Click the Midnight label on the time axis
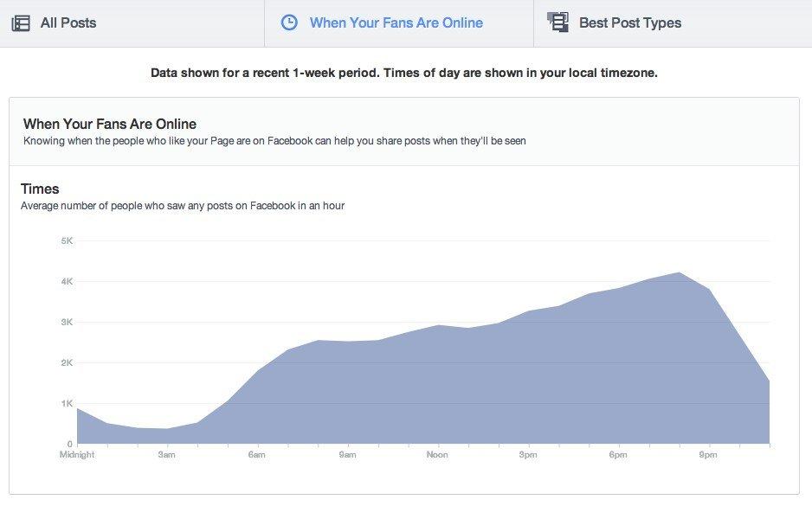812x506 pixels. [77, 455]
